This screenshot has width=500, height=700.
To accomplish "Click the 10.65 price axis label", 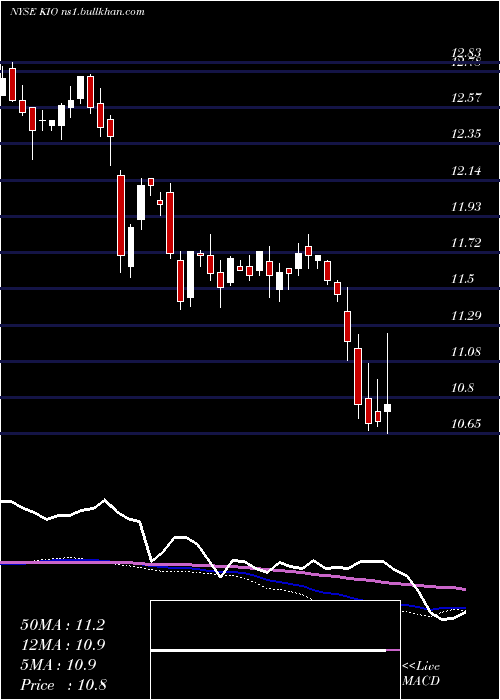I will tap(466, 424).
